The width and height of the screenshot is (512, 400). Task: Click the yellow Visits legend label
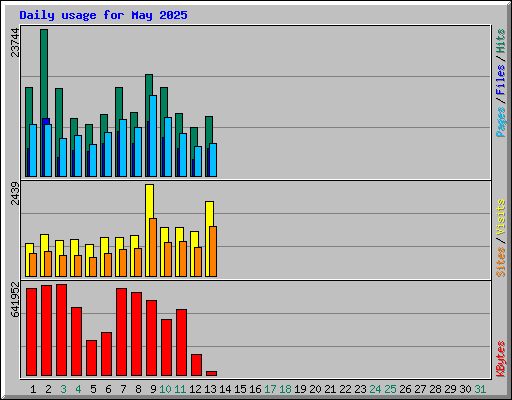pyautogui.click(x=500, y=217)
